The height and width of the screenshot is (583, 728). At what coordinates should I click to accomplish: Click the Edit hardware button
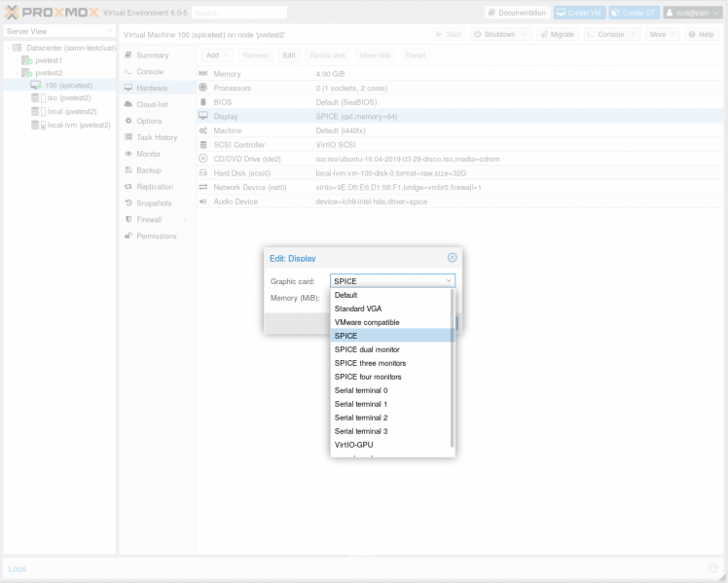point(289,55)
